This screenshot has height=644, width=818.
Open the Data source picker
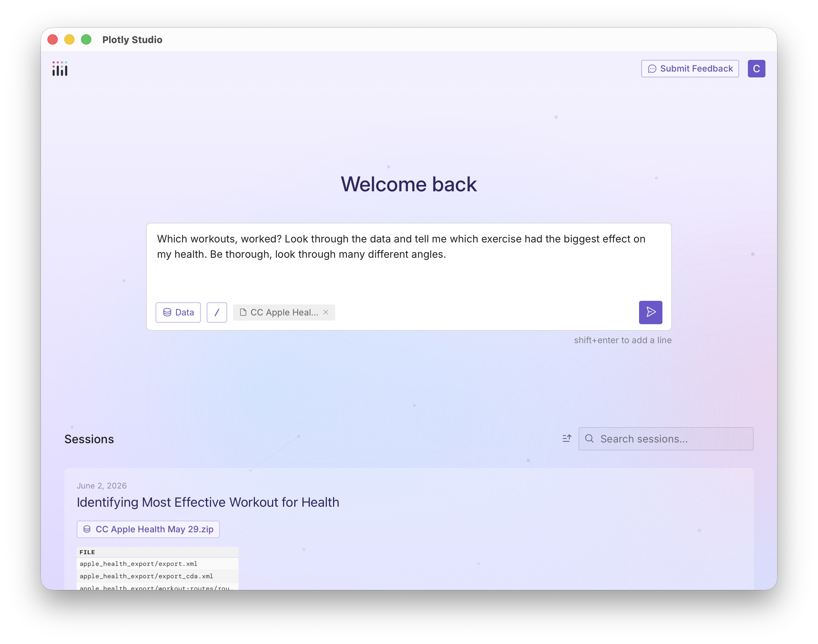(x=178, y=312)
